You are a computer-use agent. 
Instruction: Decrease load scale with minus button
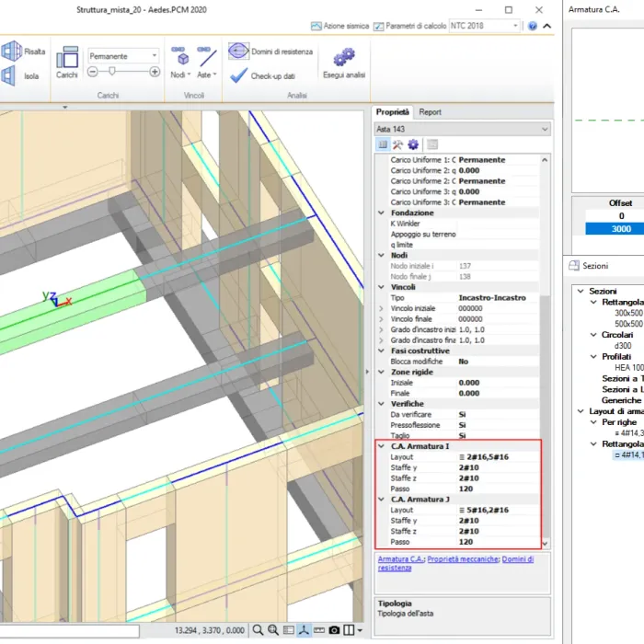point(93,73)
